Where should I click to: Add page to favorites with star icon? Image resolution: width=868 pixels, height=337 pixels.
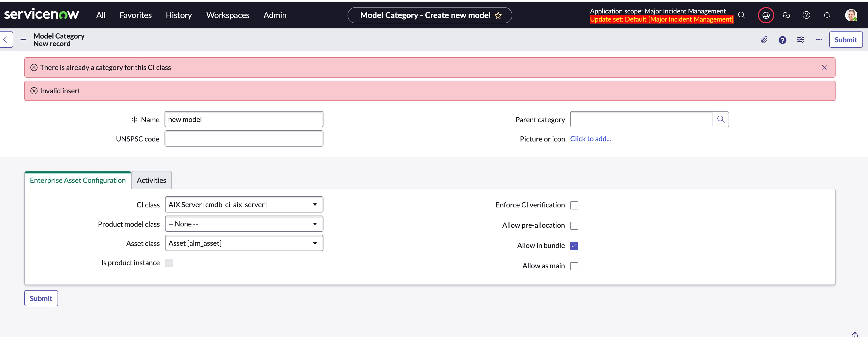(498, 15)
